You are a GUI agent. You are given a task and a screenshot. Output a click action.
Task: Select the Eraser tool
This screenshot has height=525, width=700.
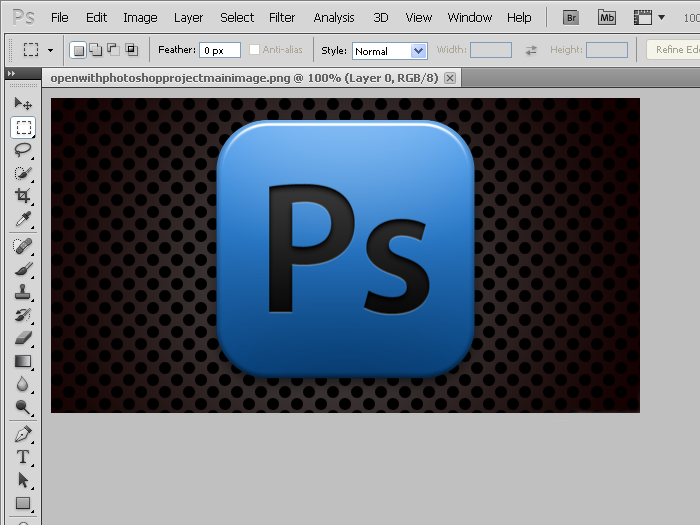(x=23, y=338)
